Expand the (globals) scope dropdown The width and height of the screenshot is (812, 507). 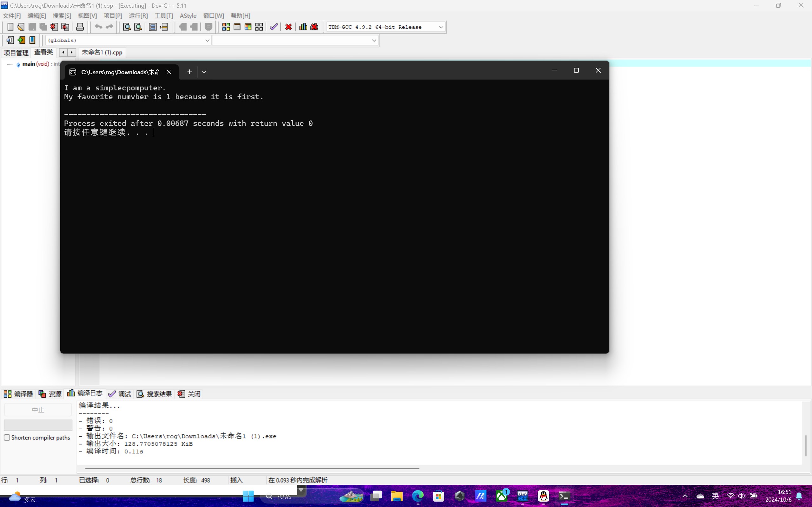[x=207, y=41]
